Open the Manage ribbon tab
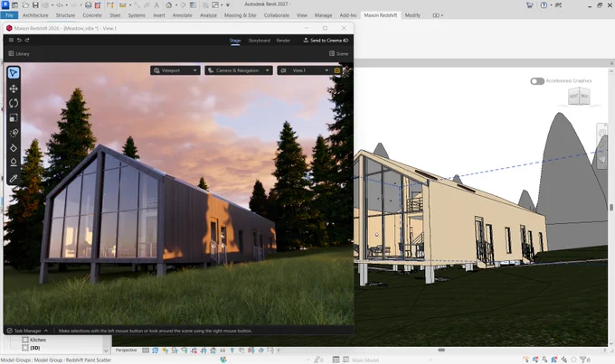The image size is (615, 364). pyautogui.click(x=323, y=15)
